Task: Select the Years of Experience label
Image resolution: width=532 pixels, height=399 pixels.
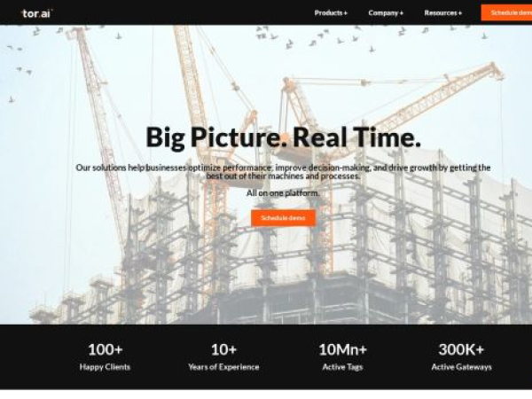Action: click(x=223, y=367)
